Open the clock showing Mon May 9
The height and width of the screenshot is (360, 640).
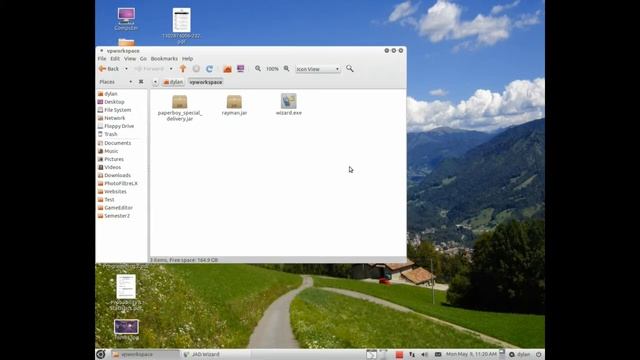[471, 354]
